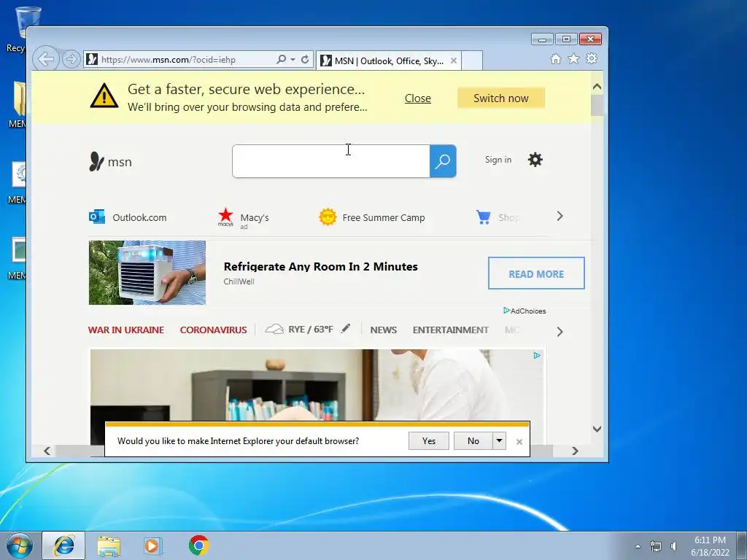The width and height of the screenshot is (747, 560).
Task: Open the RYE / 63°F weather link
Action: [299, 329]
